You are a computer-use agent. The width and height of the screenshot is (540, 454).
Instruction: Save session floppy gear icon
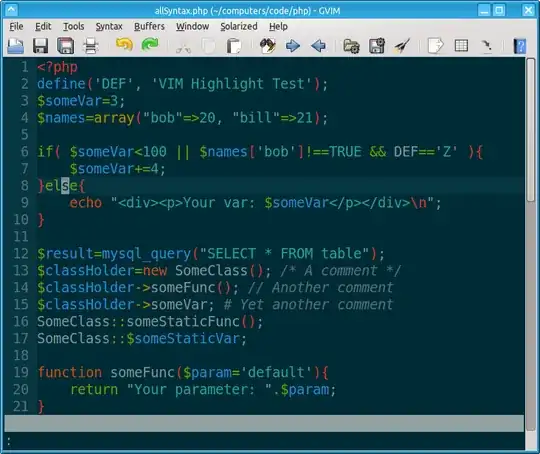(x=377, y=46)
